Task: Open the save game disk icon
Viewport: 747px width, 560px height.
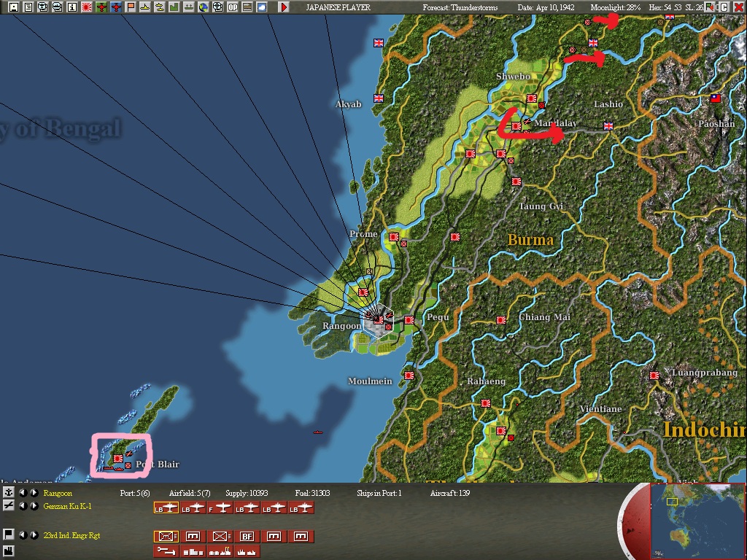Action: coord(13,7)
